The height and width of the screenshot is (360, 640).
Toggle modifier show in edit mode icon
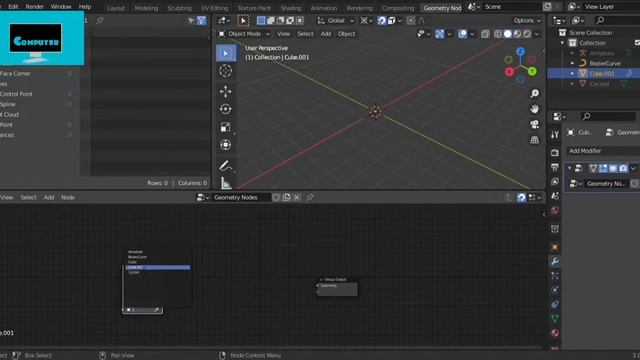[x=603, y=168]
